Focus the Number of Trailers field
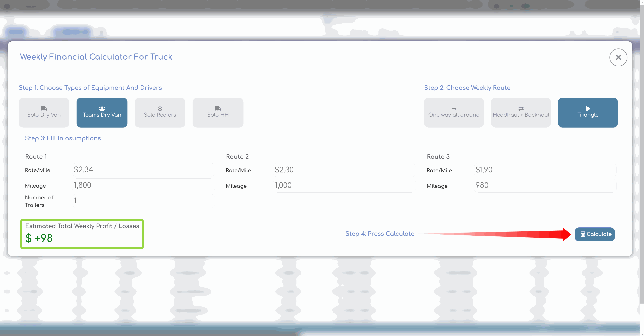The width and height of the screenshot is (644, 336). click(143, 201)
